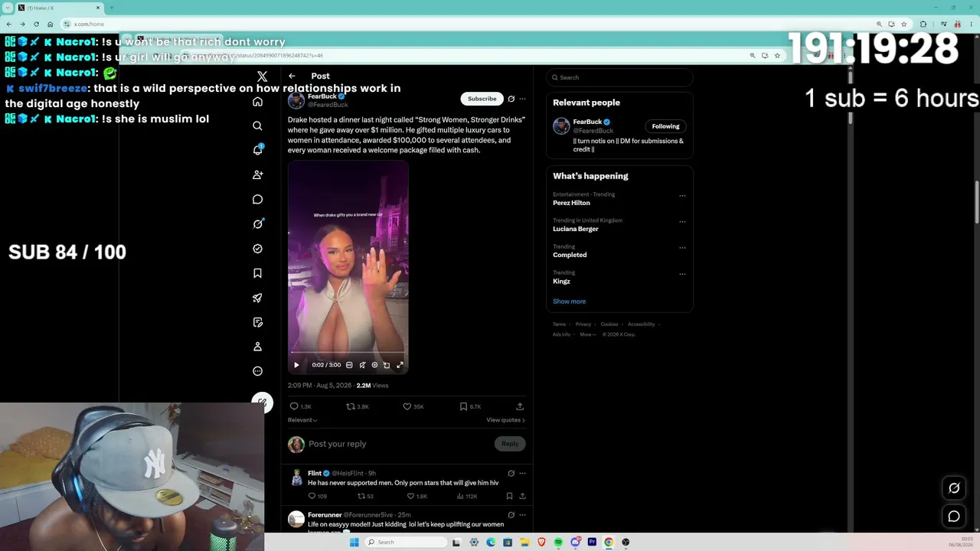Viewport: 980px width, 551px height.
Task: Seek along video progress bar
Action: 348,353
